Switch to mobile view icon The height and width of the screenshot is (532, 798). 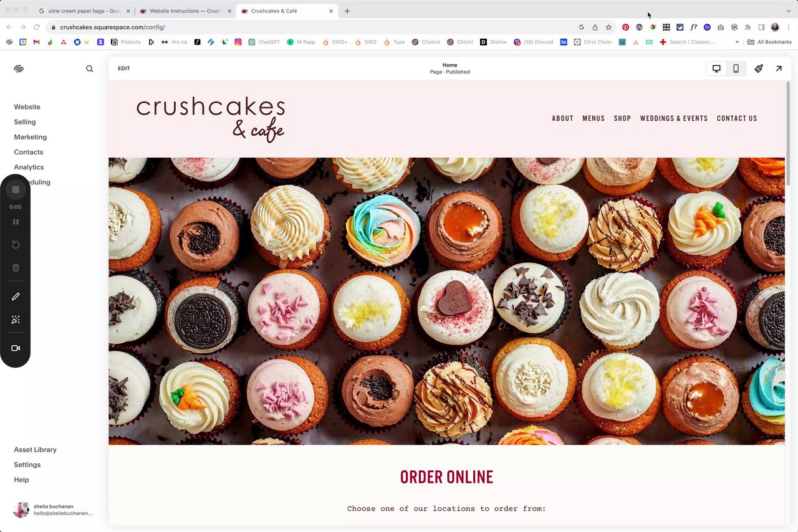pos(736,69)
